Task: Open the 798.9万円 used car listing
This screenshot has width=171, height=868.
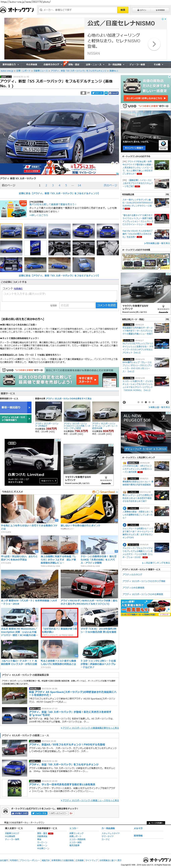Action: 77,418
